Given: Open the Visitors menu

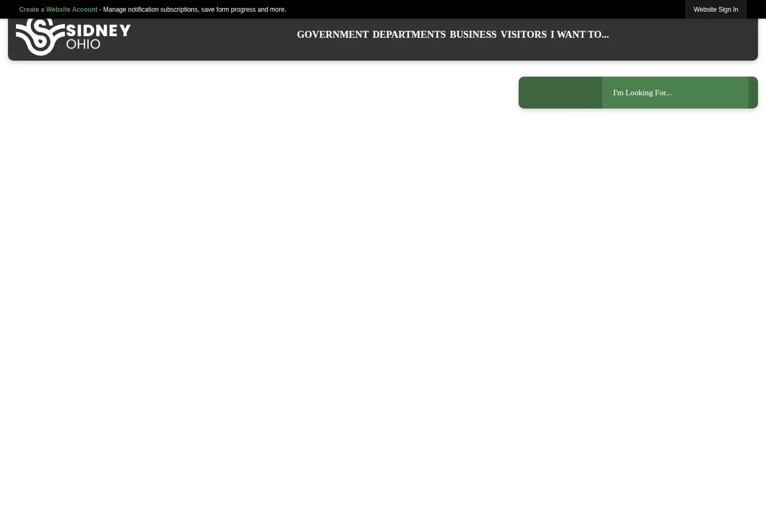Looking at the screenshot, I should pos(523,35).
